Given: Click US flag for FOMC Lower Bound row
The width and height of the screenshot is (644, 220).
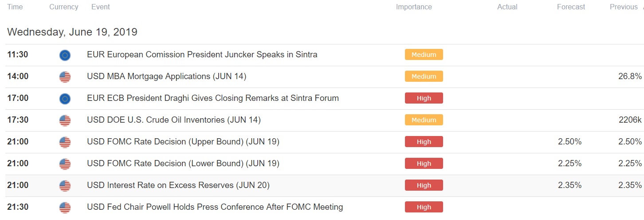Looking at the screenshot, I should (65, 164).
